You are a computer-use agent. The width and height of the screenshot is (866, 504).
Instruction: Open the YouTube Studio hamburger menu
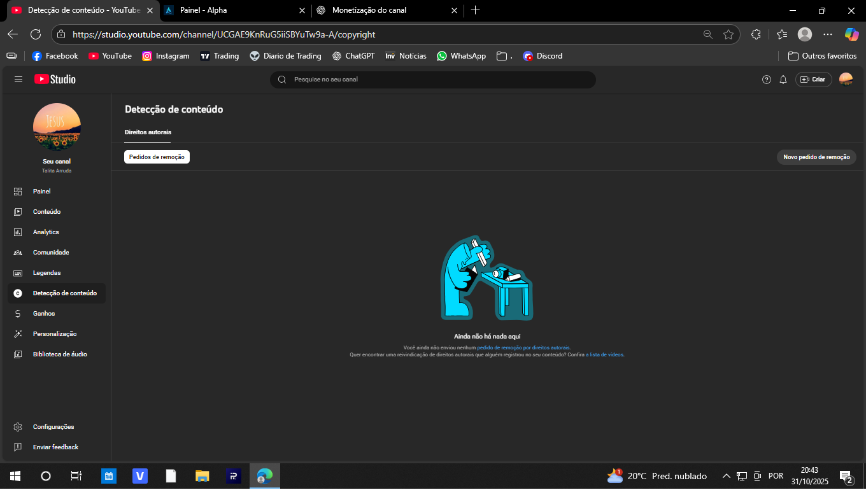click(18, 80)
